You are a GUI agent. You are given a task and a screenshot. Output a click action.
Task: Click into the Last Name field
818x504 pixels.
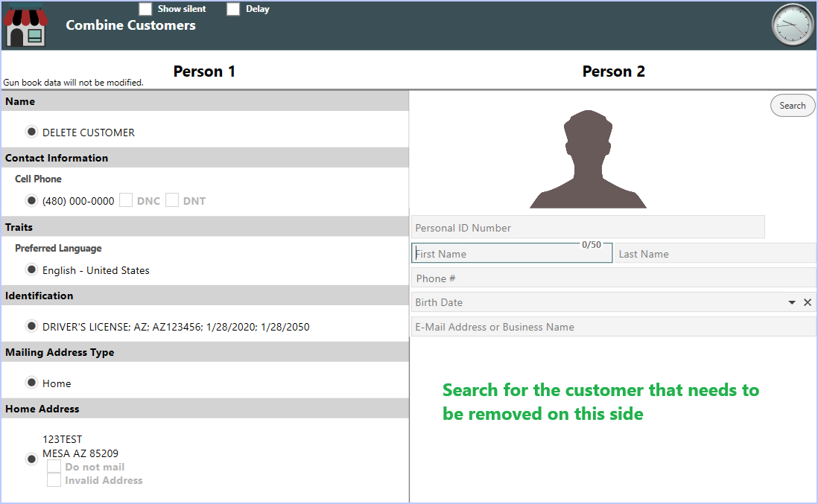(x=715, y=254)
